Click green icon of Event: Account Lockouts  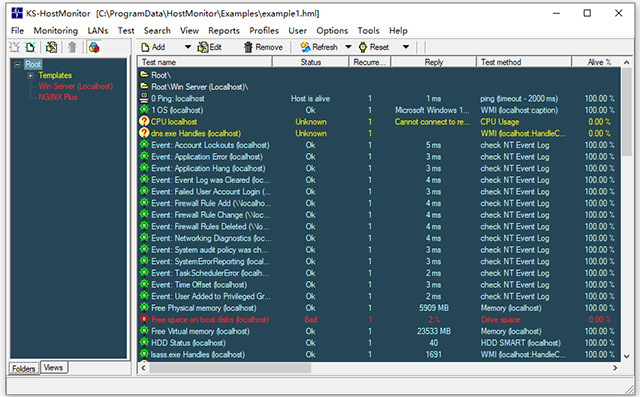click(x=144, y=144)
